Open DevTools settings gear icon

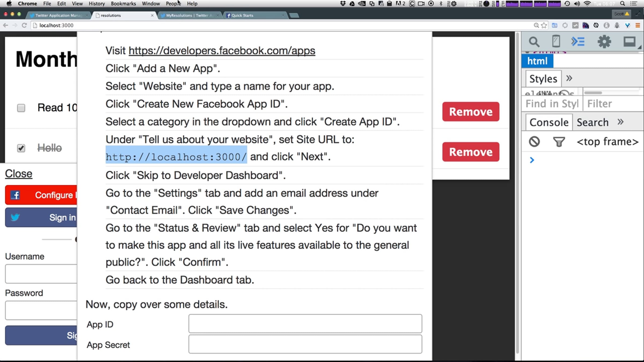click(604, 42)
